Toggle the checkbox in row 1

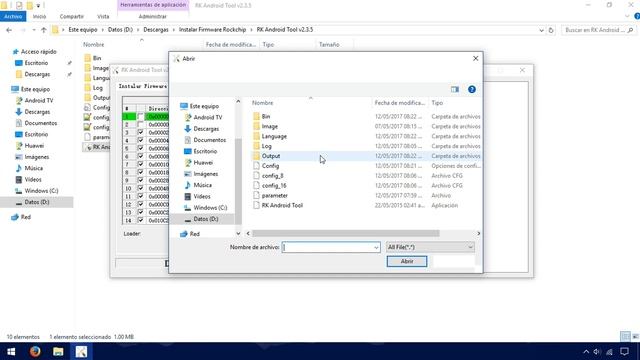click(x=140, y=117)
